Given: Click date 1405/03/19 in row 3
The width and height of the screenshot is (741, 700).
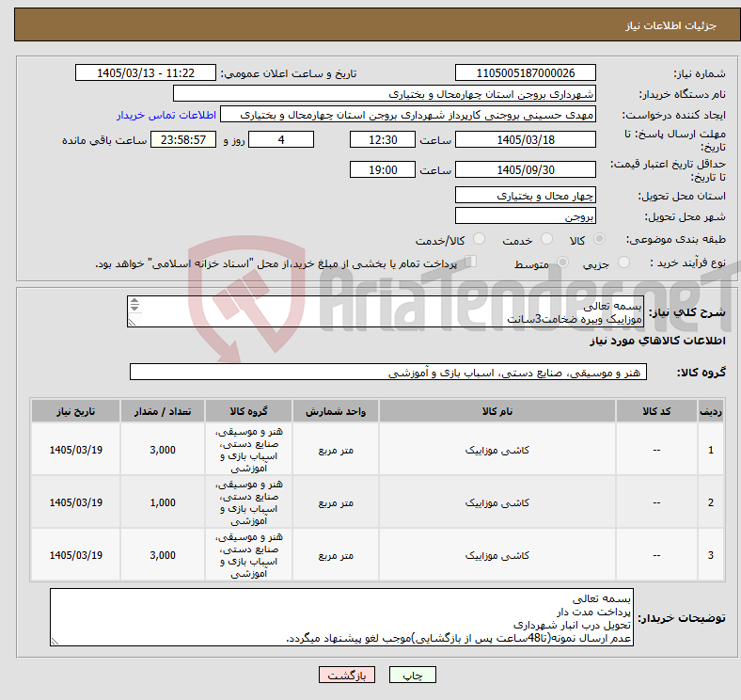Looking at the screenshot, I should pos(75,555).
